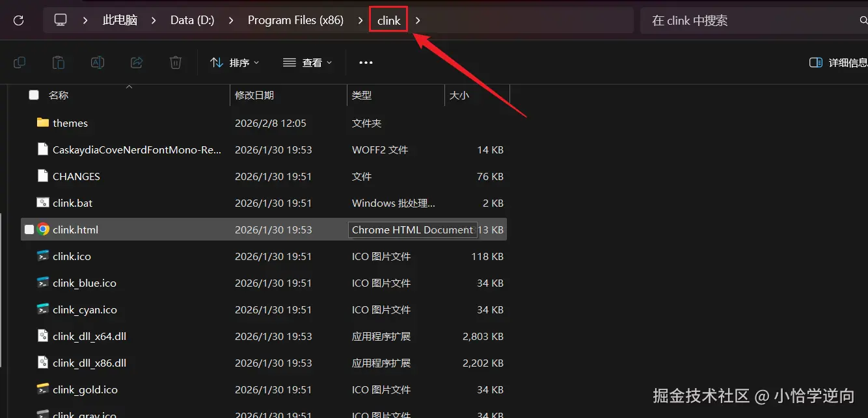Open the 排序 sort dropdown
This screenshot has width=868, height=418.
(x=234, y=62)
